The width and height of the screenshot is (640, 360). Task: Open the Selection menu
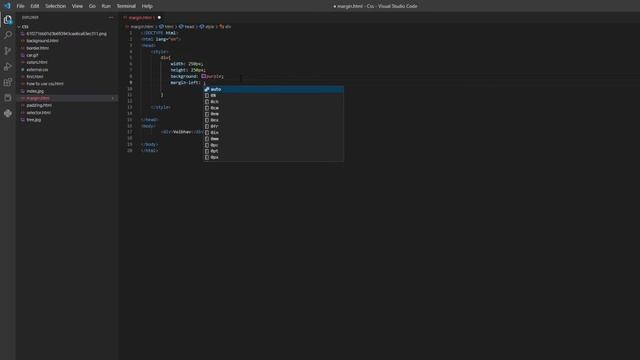coord(56,6)
